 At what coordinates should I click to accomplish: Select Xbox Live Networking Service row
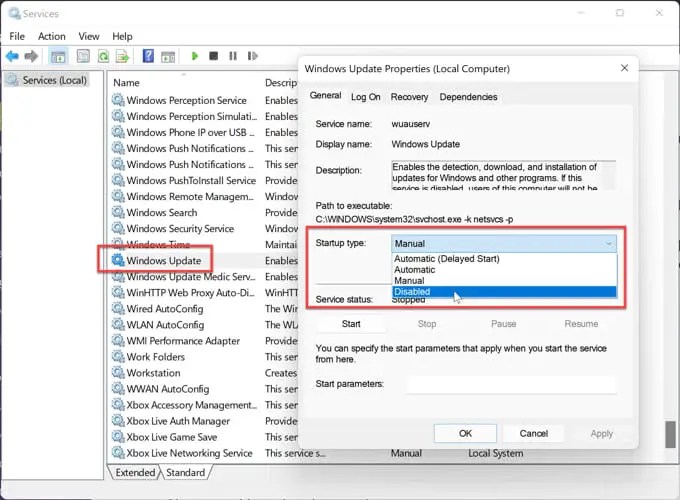tap(183, 453)
